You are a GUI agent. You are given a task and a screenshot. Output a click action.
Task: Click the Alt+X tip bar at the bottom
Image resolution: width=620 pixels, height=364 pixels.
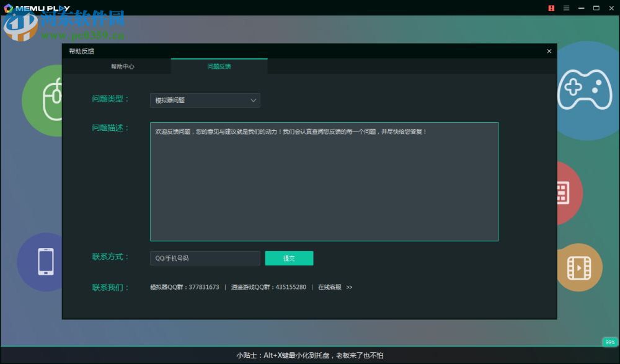tap(310, 355)
